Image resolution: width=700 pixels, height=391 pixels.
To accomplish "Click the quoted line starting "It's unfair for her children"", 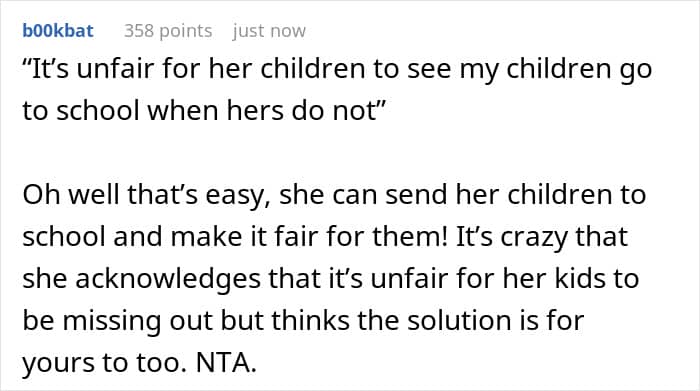I will [337, 70].
